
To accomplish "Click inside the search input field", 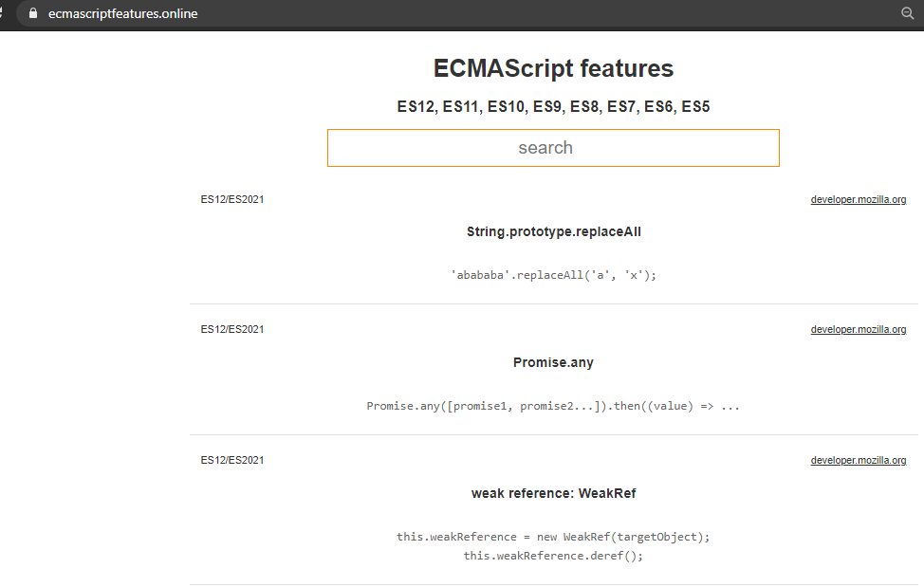I will coord(553,147).
